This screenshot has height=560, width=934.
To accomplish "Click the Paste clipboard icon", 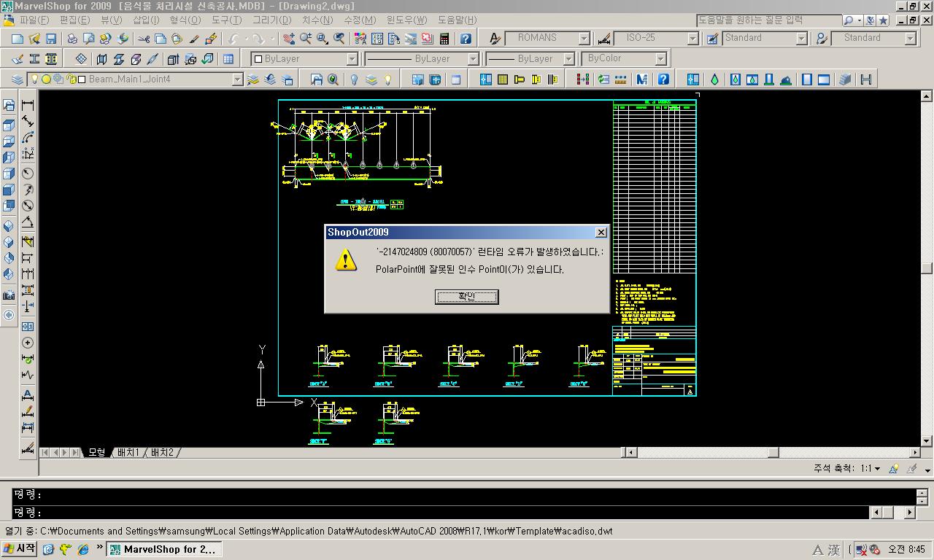I will tap(177, 39).
